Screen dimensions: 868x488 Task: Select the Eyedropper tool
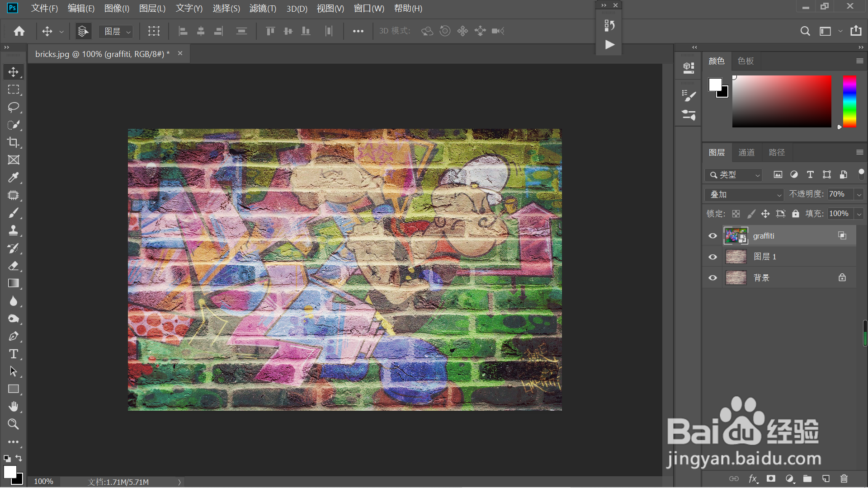click(x=14, y=178)
